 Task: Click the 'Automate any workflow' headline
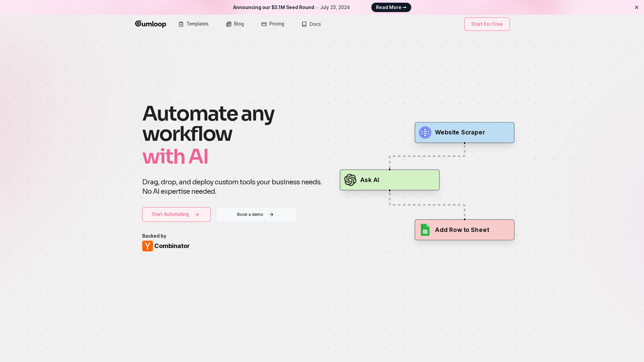tap(208, 123)
